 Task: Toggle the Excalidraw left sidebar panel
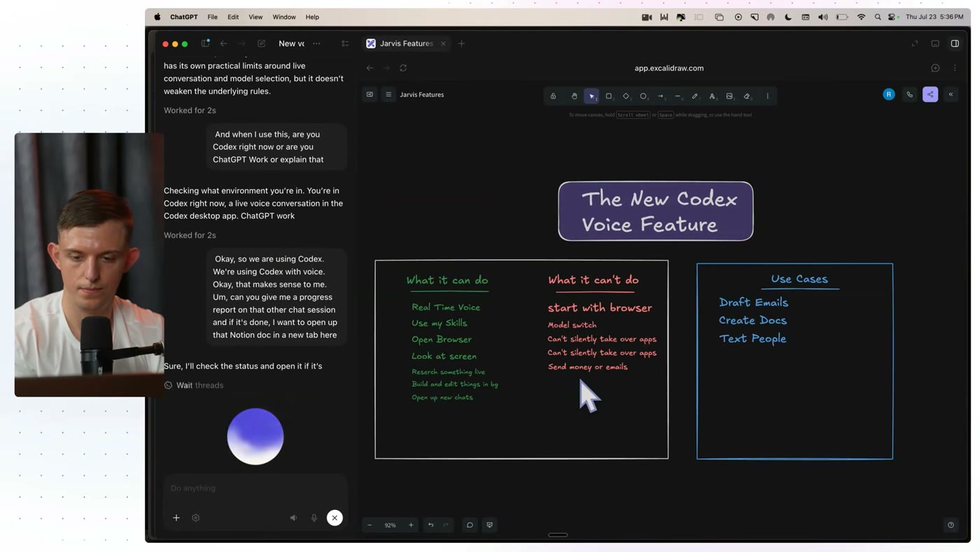pos(370,95)
